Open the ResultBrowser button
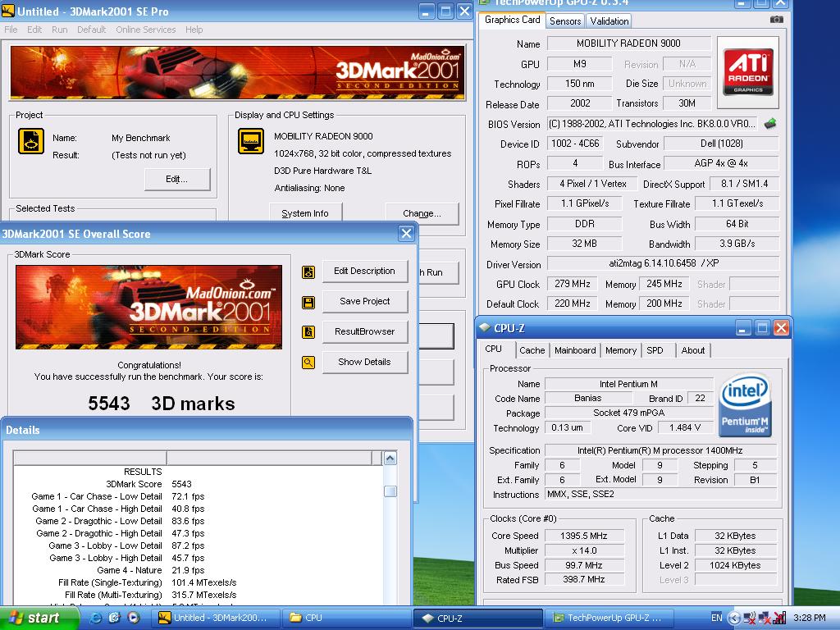The width and height of the screenshot is (840, 630). (x=365, y=331)
